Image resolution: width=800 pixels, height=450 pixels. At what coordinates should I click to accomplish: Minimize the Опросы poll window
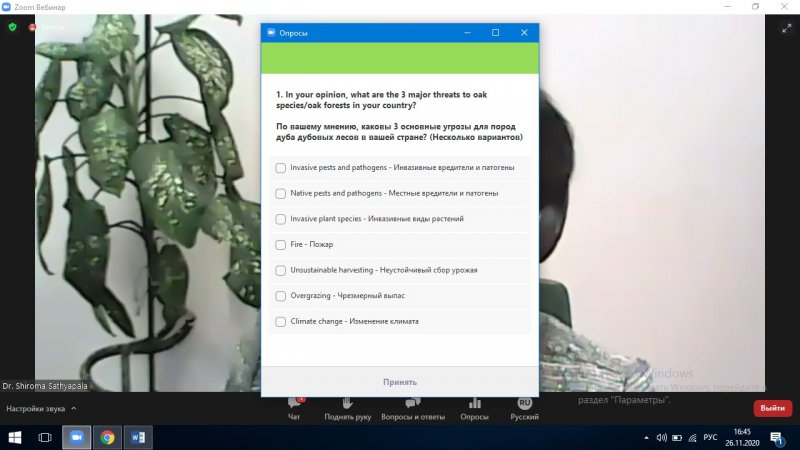tap(467, 33)
